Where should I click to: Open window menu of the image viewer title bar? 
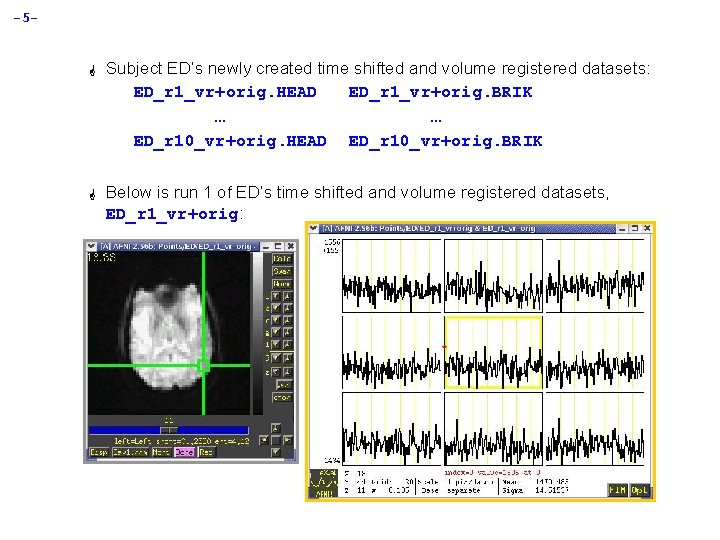(x=91, y=246)
